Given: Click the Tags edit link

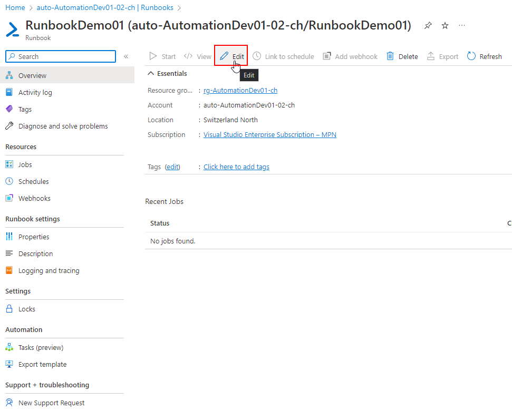Looking at the screenshot, I should 172,167.
